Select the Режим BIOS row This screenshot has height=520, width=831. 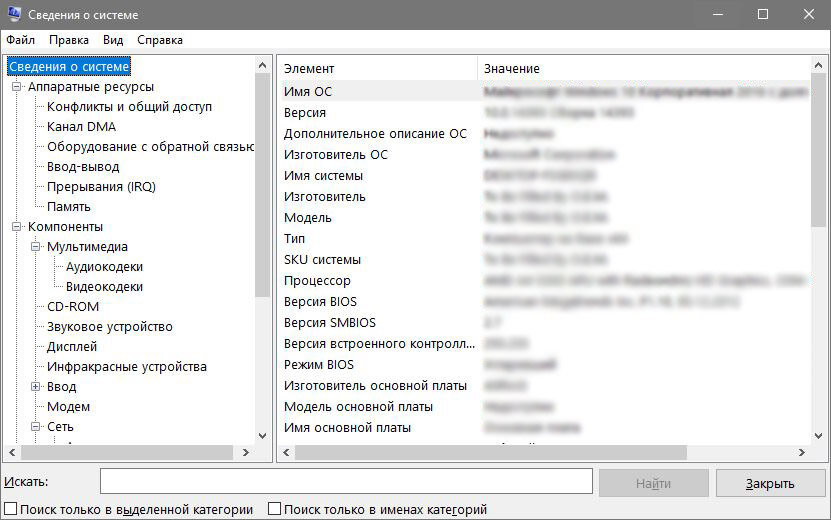pyautogui.click(x=544, y=365)
